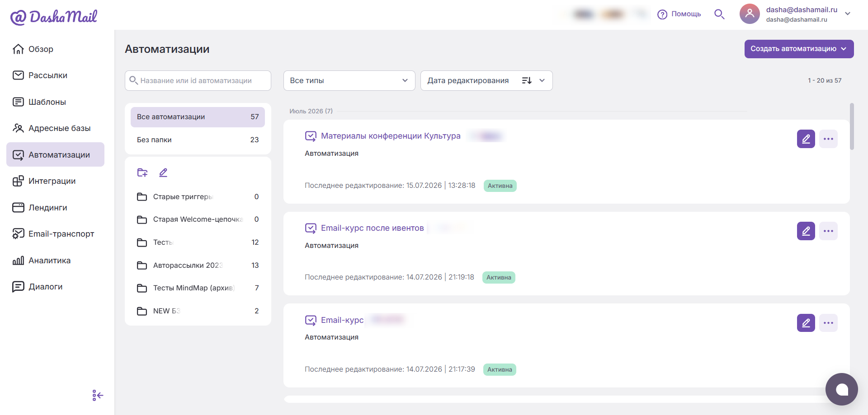Viewport: 868px width, 415px height.
Task: Click Активна badge for automation edited 21:17:39
Action: pyautogui.click(x=500, y=369)
